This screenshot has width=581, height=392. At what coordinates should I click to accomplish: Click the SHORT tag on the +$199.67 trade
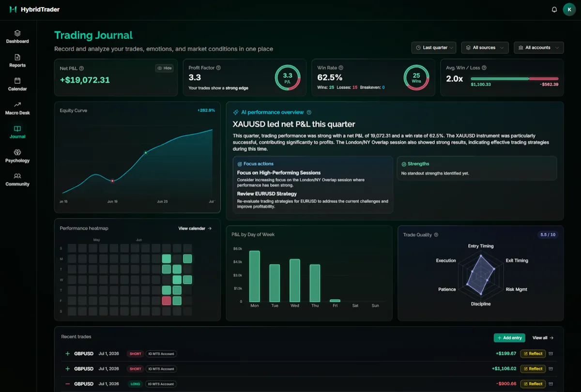(x=136, y=354)
